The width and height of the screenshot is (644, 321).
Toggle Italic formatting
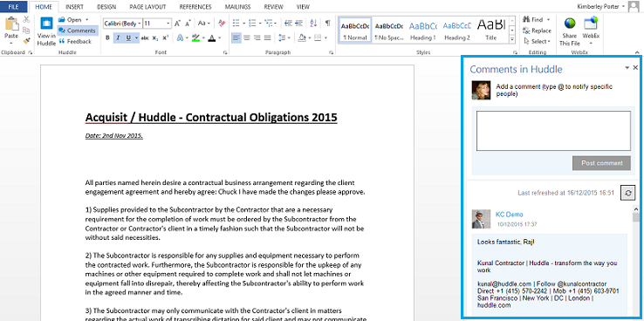pos(118,38)
